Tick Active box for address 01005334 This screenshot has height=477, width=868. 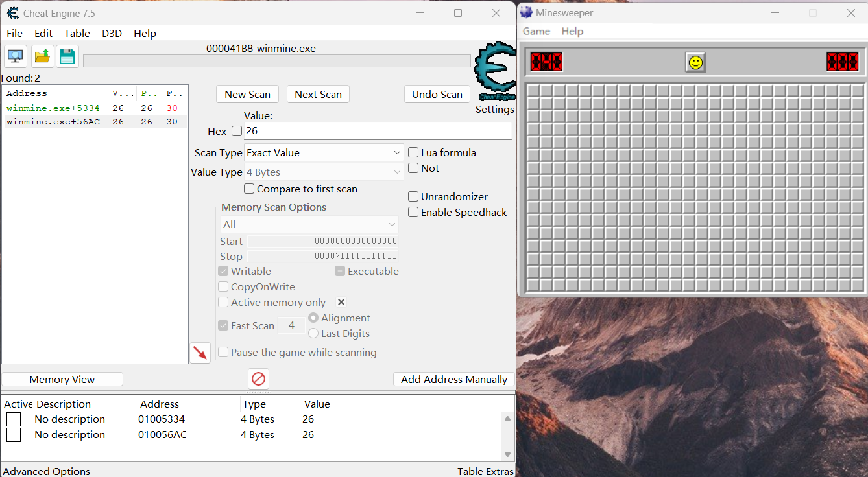coord(14,419)
